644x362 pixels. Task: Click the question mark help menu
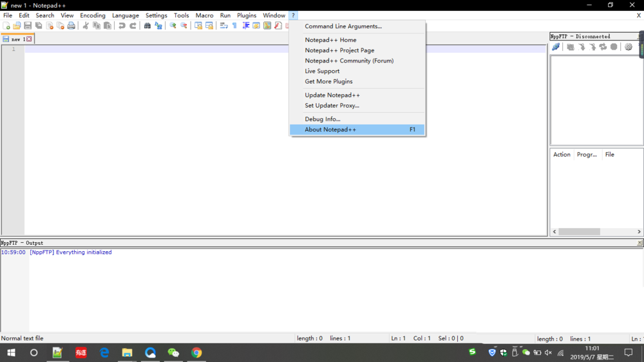293,15
